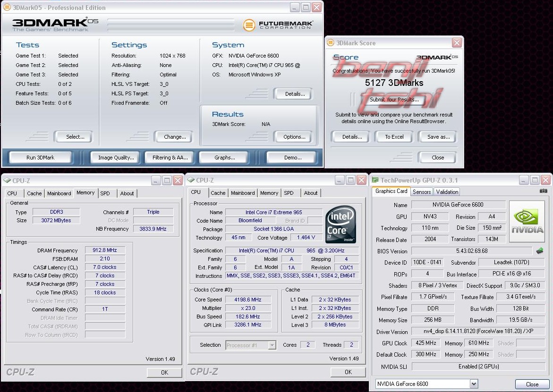Click the NB Frequency value 3833.9 MHz

pos(153,229)
